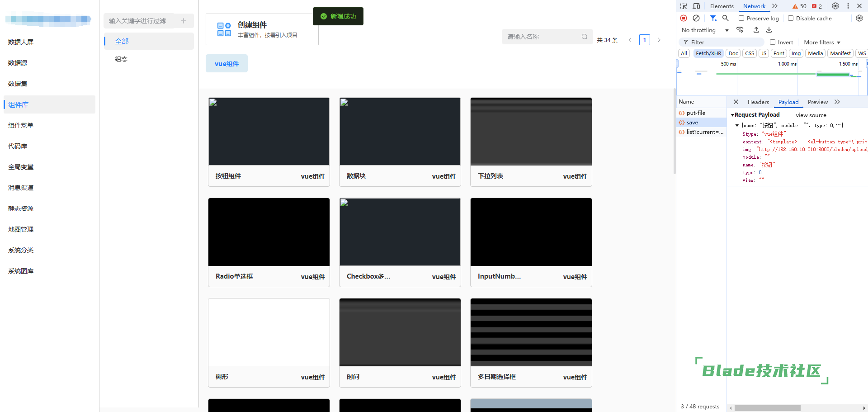Expand more DevTools panels chevron
Image resolution: width=868 pixels, height=412 pixels.
(x=775, y=6)
